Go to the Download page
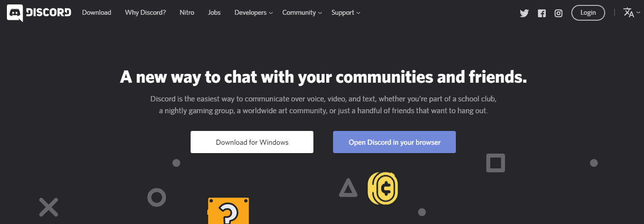 [x=96, y=13]
